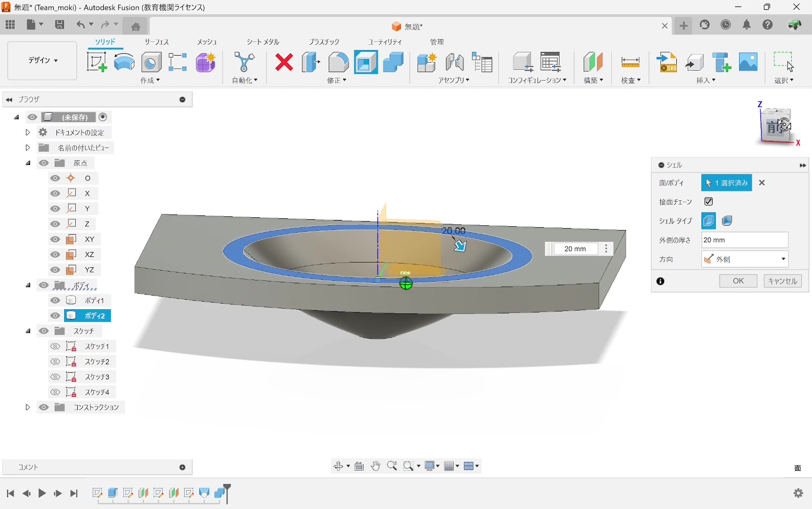This screenshot has height=509, width=812.
Task: Expand ドキュメントの設定 node
Action: pos(27,132)
